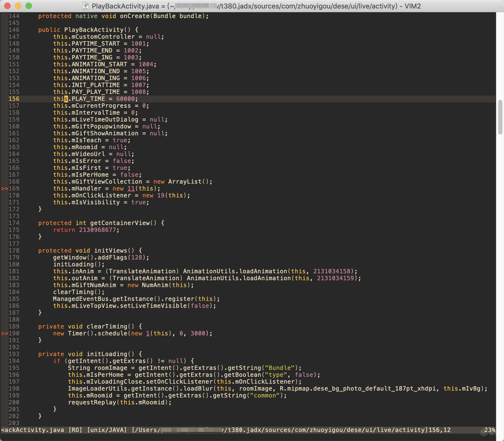Click 'dese_bg_photo_default_187pt_xhdpi' resource name
The height and width of the screenshot is (441, 504).
pyautogui.click(x=375, y=389)
